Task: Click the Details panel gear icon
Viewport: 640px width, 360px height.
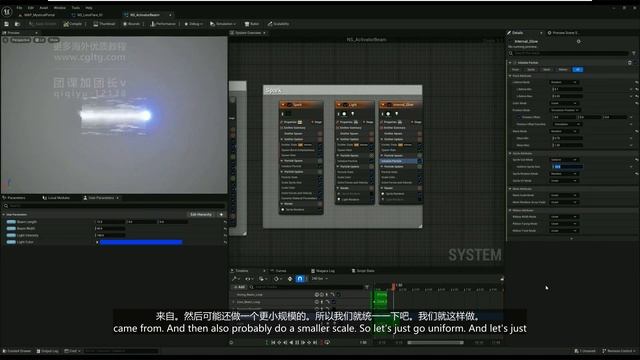Action: pos(578,41)
